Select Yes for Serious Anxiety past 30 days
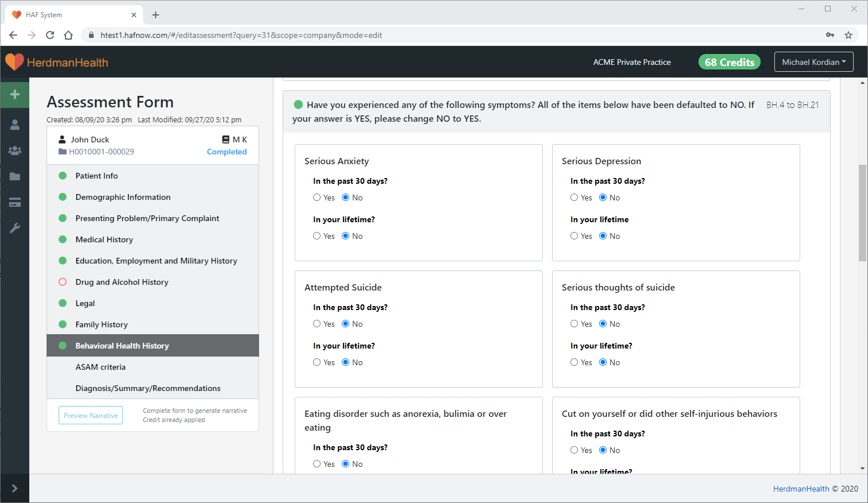Viewport: 868px width, 503px height. tap(317, 198)
